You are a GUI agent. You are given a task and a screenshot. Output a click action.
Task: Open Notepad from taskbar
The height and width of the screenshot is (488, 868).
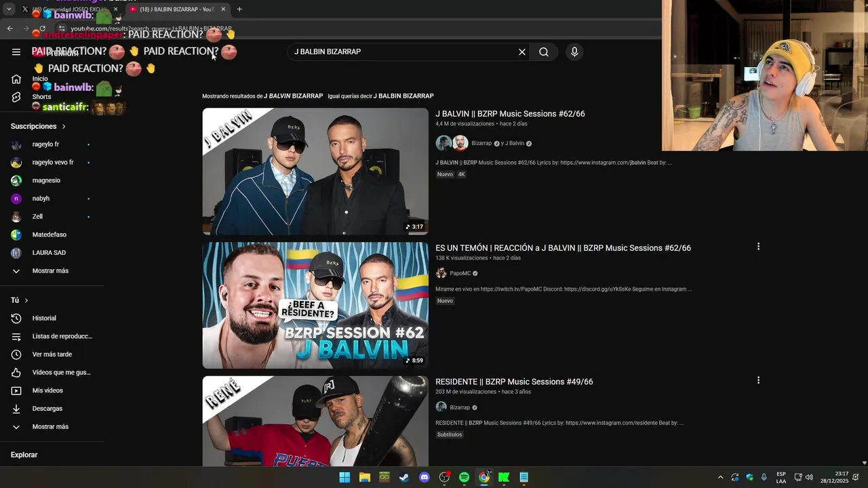point(524,477)
